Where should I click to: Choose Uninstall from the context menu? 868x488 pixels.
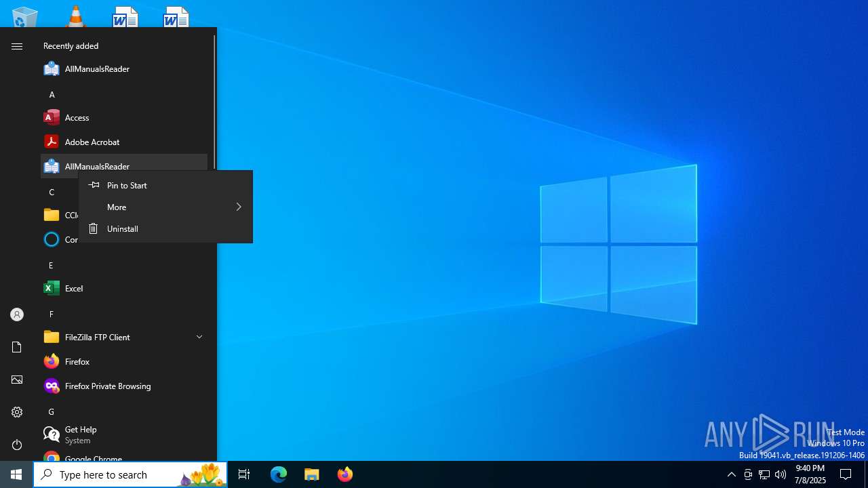click(165, 228)
